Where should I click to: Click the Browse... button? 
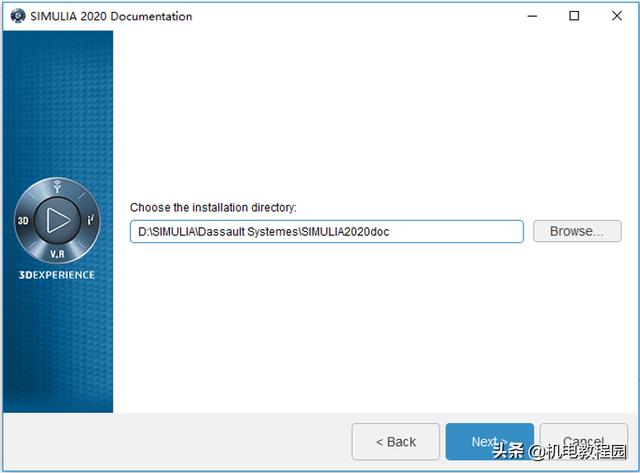[577, 231]
